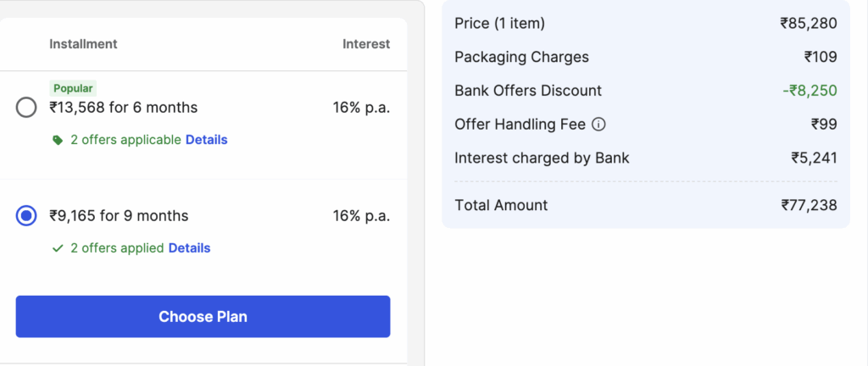Click the Offer Handling Fee label
The height and width of the screenshot is (366, 868).
(520, 125)
